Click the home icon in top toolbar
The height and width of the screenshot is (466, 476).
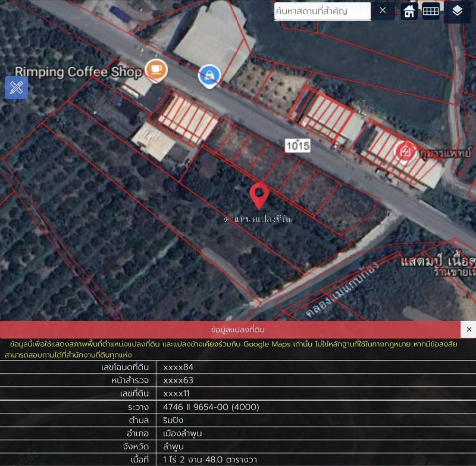click(x=409, y=11)
